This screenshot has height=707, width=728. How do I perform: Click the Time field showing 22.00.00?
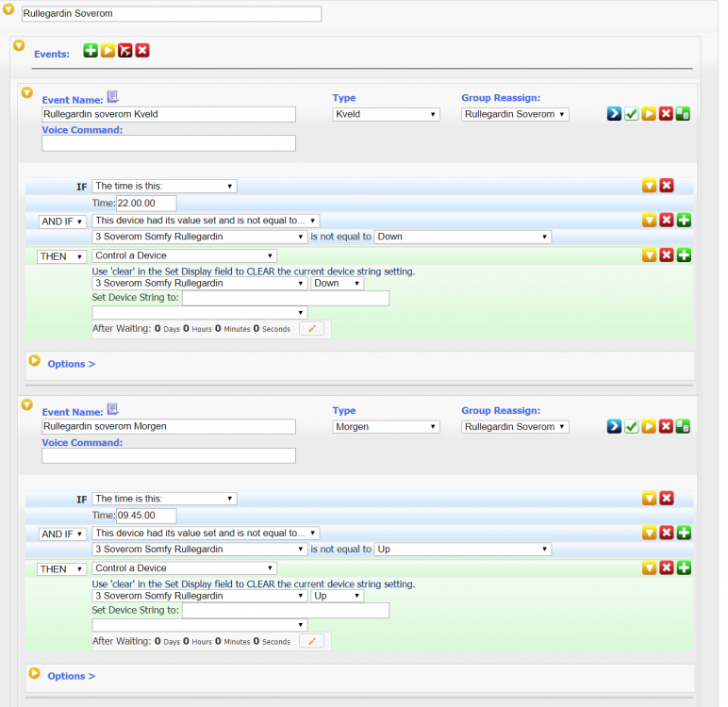click(x=145, y=203)
